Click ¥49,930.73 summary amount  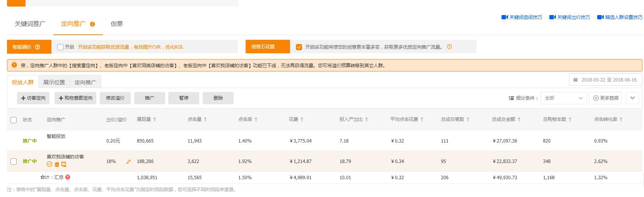click(x=505, y=178)
